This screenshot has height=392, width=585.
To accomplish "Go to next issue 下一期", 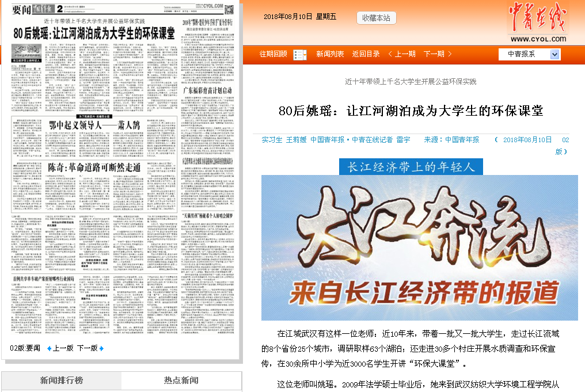I will (x=434, y=54).
